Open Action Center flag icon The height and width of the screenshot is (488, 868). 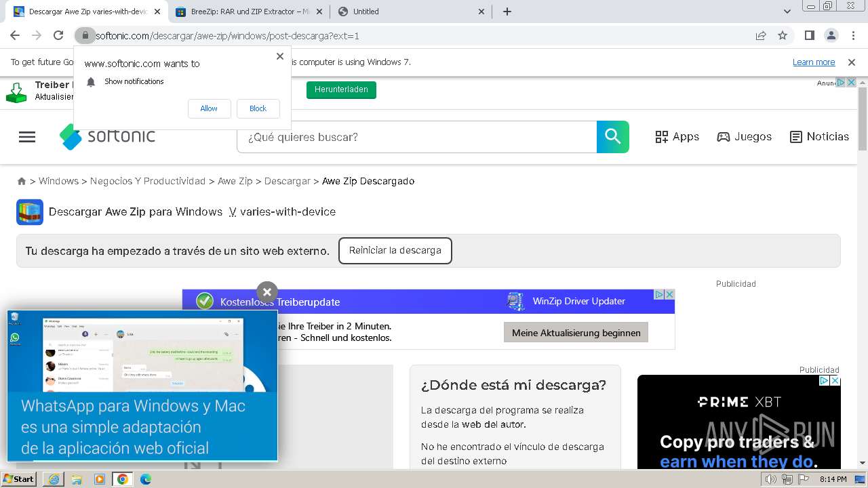point(804,479)
